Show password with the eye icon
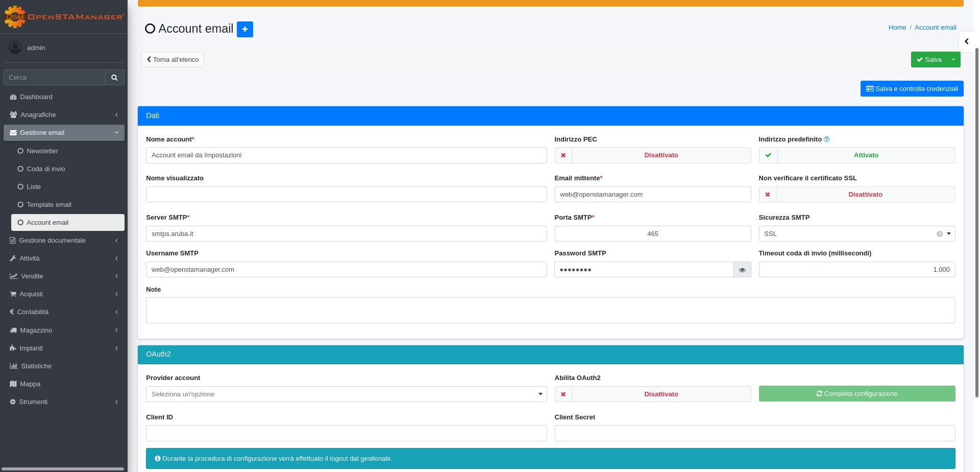The width and height of the screenshot is (980, 472). (x=742, y=270)
